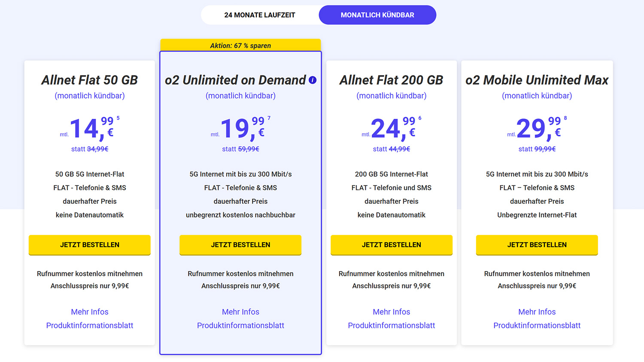Open Produktinformationsblatt for o2 Mobile Unlimited Max
The height and width of the screenshot is (362, 644).
(537, 326)
